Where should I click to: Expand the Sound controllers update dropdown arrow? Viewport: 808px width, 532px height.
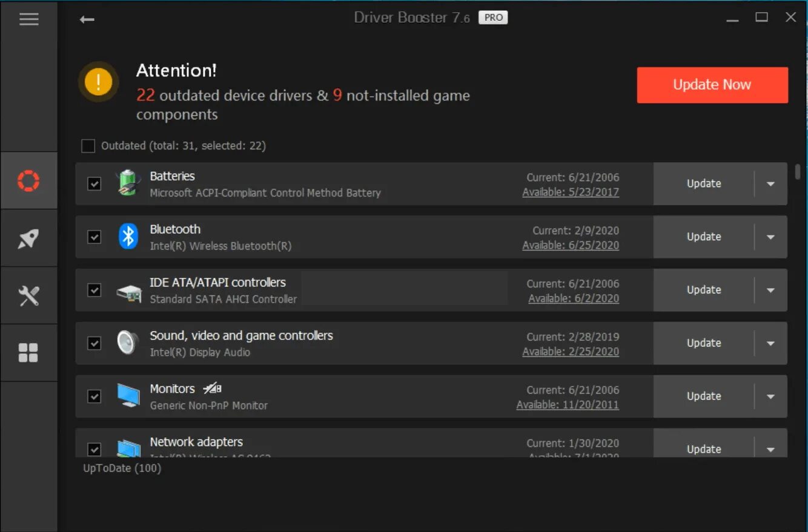tap(770, 343)
